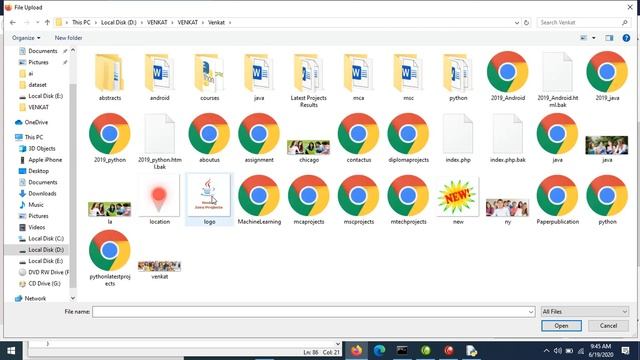Open Microsoft Edge from the taskbar

[x=380, y=351]
